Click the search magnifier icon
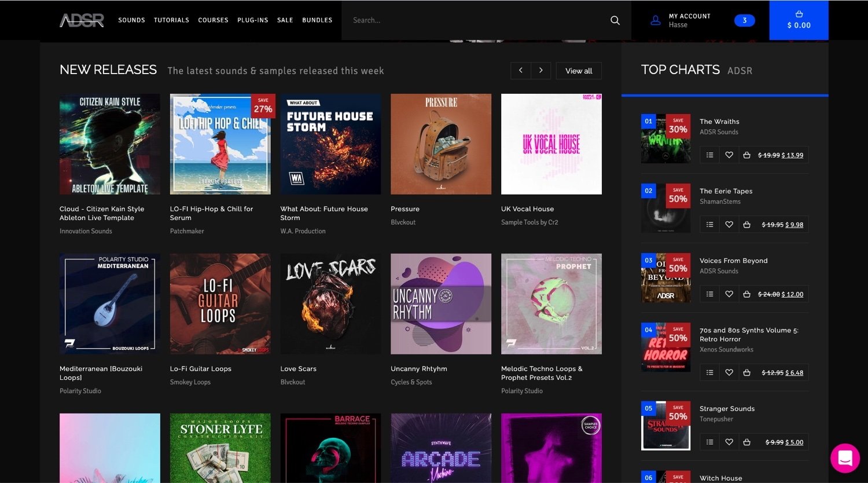 pyautogui.click(x=615, y=20)
